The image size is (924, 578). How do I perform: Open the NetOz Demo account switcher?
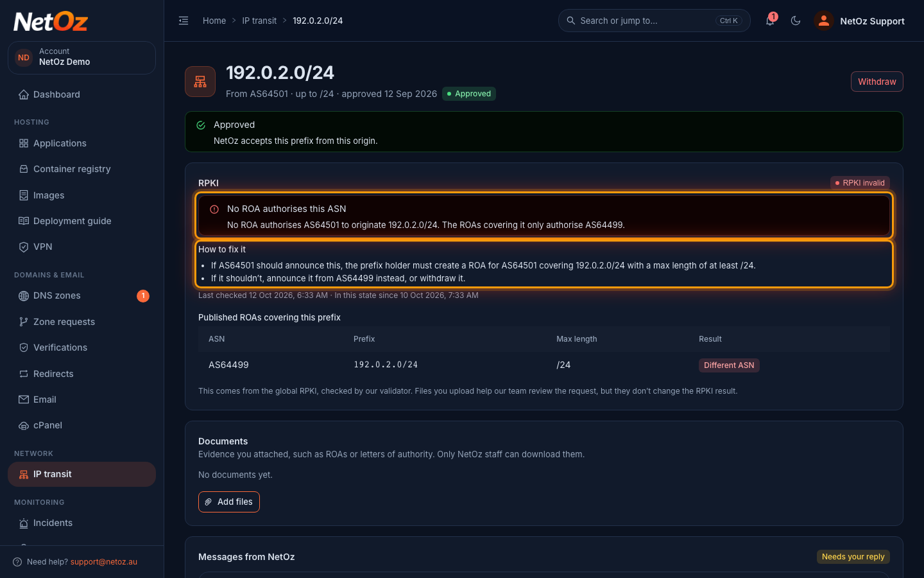click(81, 58)
